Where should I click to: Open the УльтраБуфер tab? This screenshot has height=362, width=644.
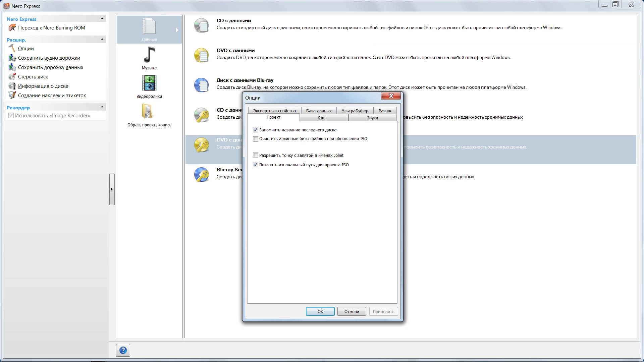(x=355, y=111)
